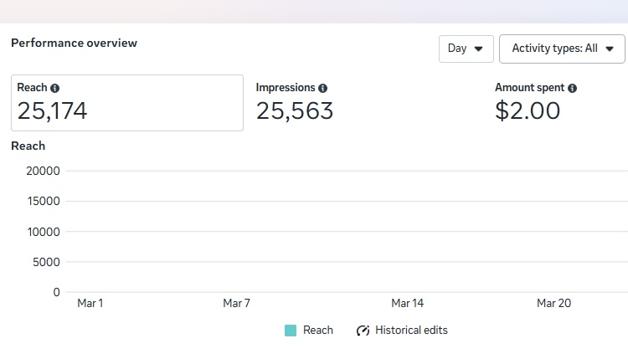Click the Mar 1 axis label

point(90,303)
